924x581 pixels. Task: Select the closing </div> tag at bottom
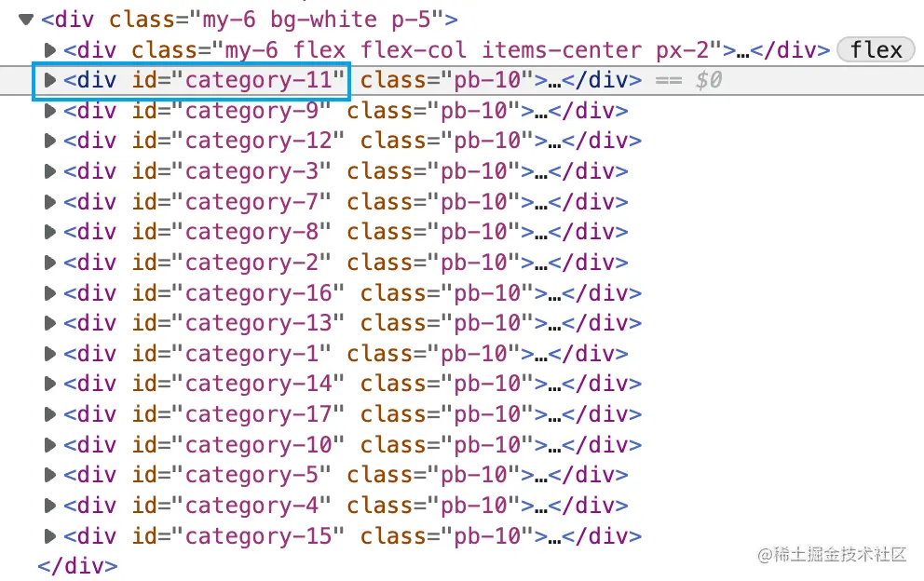click(x=78, y=566)
